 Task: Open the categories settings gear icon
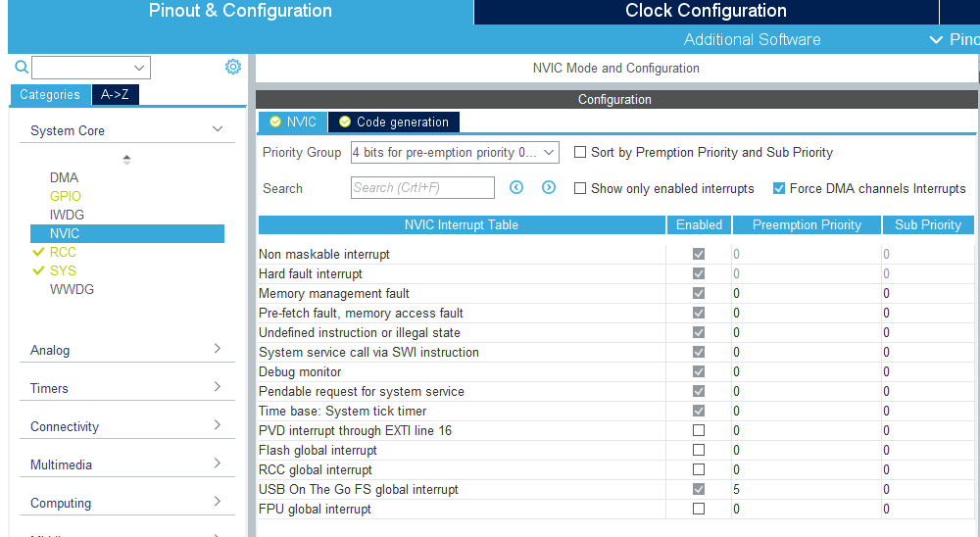(x=233, y=67)
